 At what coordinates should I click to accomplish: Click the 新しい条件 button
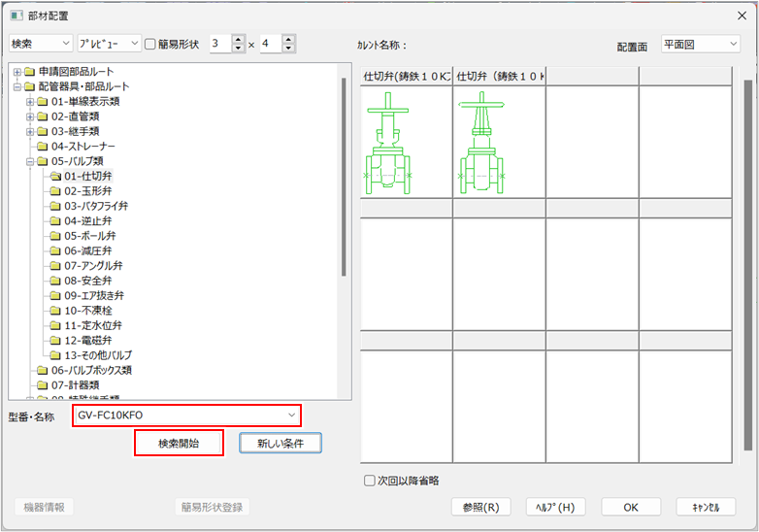pyautogui.click(x=275, y=443)
